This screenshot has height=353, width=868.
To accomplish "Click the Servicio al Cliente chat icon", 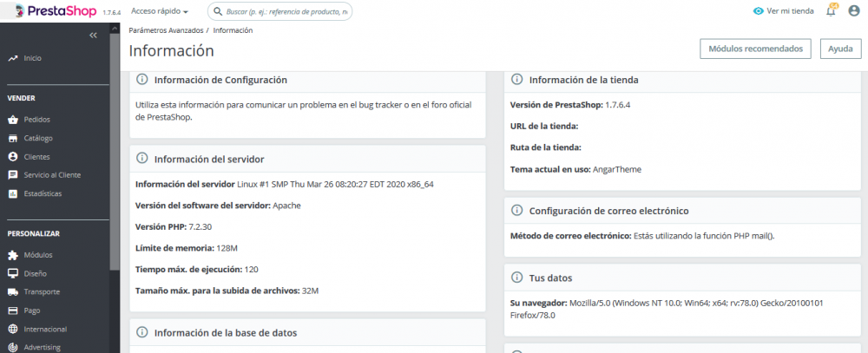I will [13, 175].
